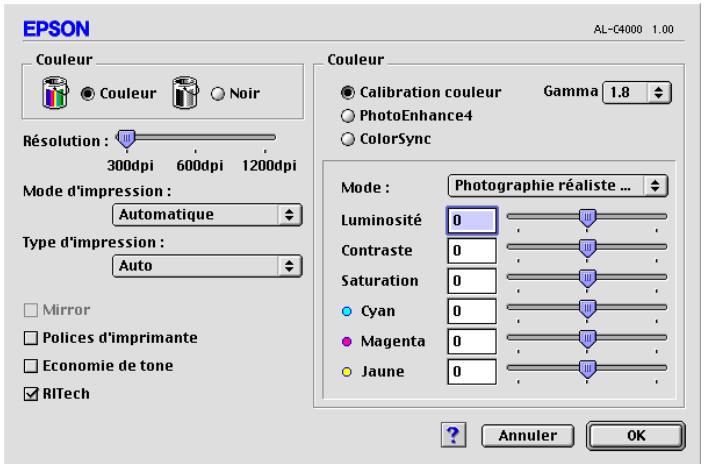Viewport: 704px width, 464px height.
Task: Click the Jaune value field
Action: coord(472,372)
